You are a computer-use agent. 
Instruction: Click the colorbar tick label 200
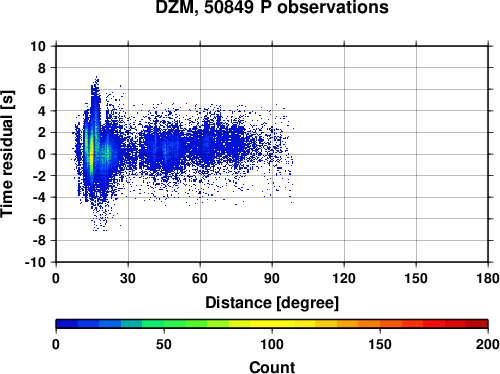(488, 344)
